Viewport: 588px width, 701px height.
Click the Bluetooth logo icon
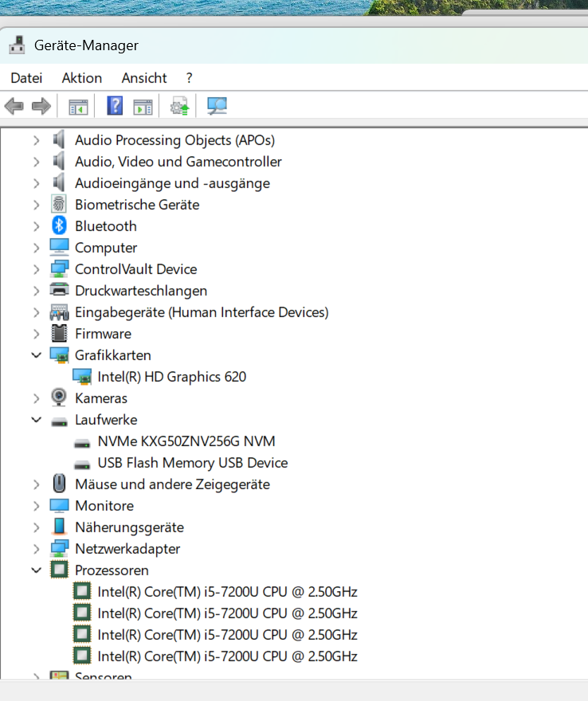point(59,225)
